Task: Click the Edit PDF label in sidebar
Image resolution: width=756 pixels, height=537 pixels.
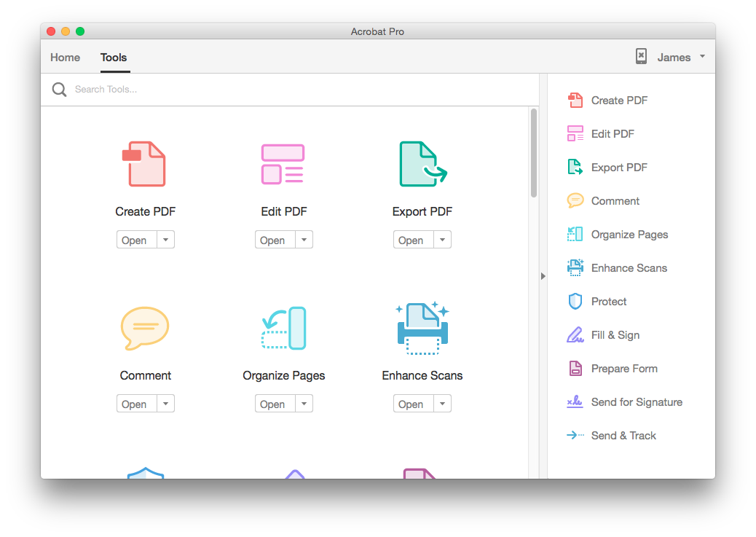Action: (613, 133)
